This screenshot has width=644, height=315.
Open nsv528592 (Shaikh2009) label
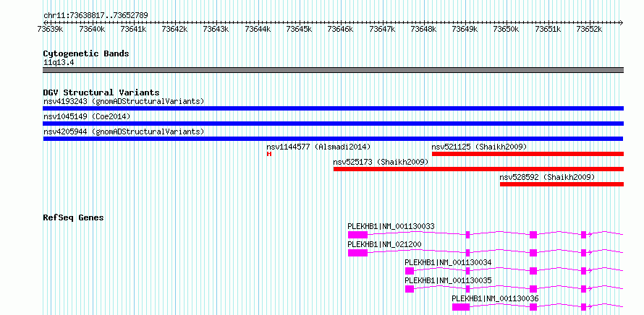point(547,178)
